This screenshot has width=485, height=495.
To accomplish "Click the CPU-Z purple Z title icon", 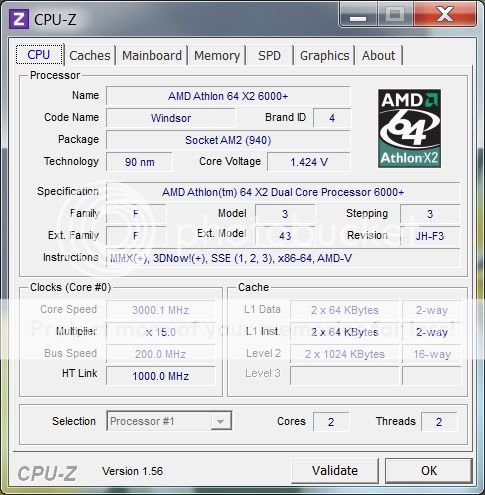I will click(x=18, y=19).
